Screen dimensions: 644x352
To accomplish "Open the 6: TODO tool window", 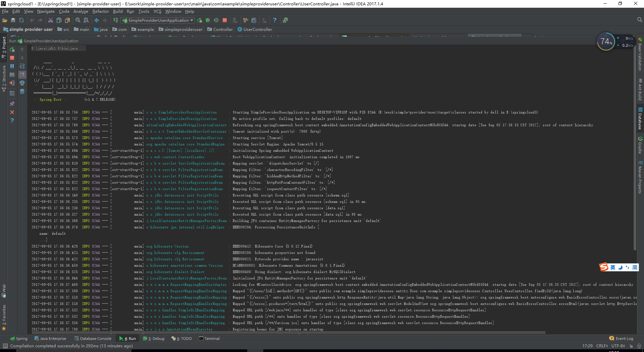I will pyautogui.click(x=182, y=339).
